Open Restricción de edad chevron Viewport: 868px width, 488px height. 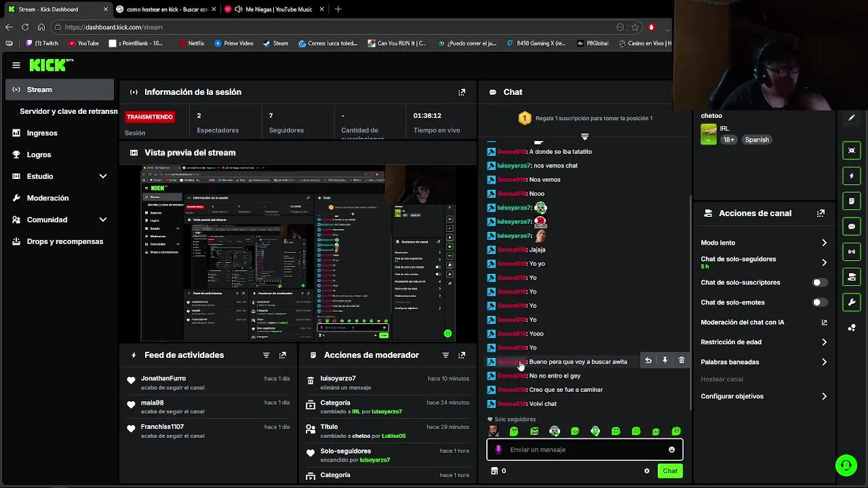[x=824, y=342]
